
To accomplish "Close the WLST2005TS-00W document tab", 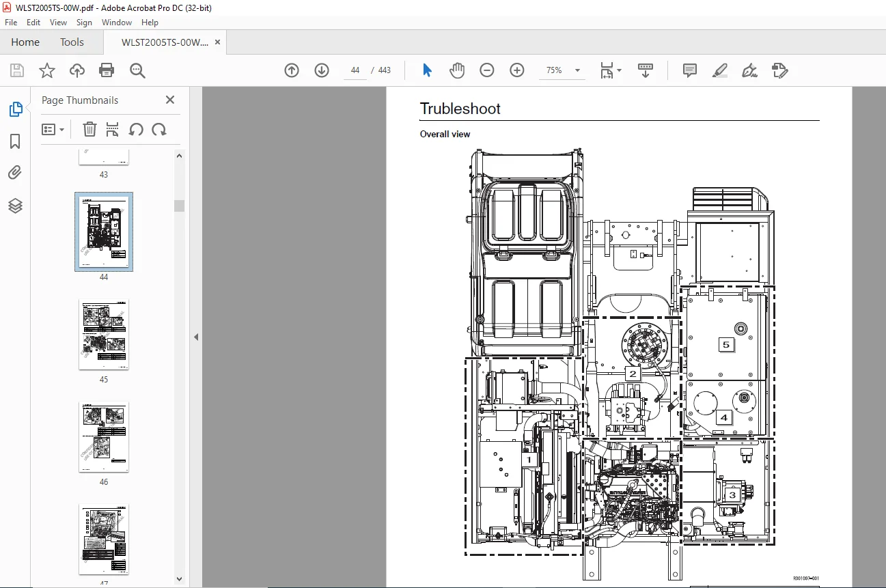I will pyautogui.click(x=217, y=42).
